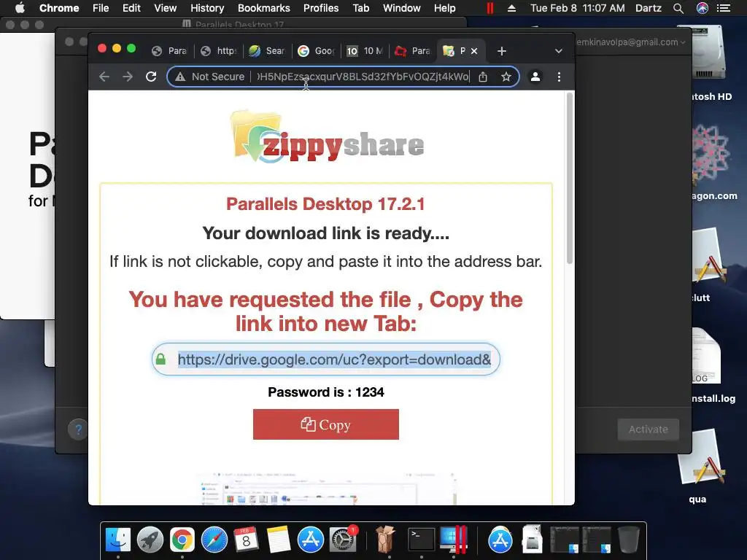This screenshot has height=560, width=747.
Task: Click the zippyshare logo
Action: tap(328, 136)
